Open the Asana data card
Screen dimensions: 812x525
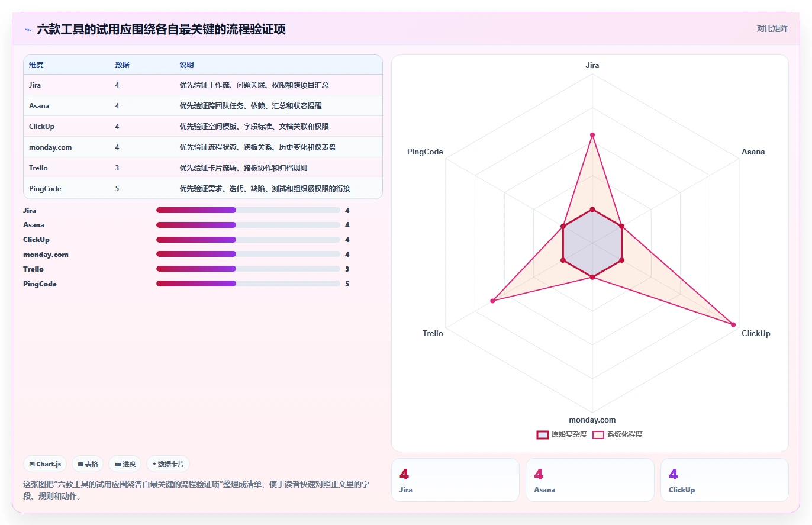590,480
